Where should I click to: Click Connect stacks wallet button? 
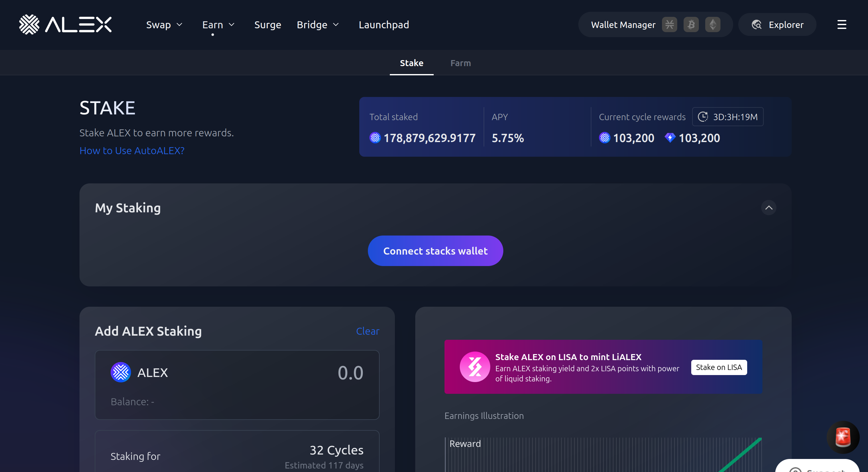[x=435, y=251]
